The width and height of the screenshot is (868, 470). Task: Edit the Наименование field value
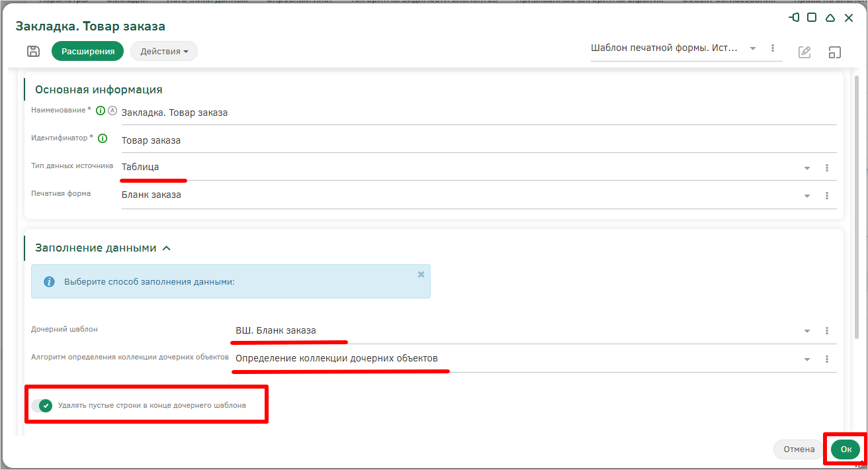point(479,113)
